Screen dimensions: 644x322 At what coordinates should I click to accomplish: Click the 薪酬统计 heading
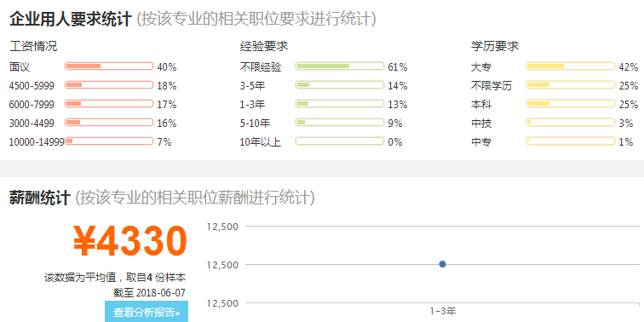point(40,198)
